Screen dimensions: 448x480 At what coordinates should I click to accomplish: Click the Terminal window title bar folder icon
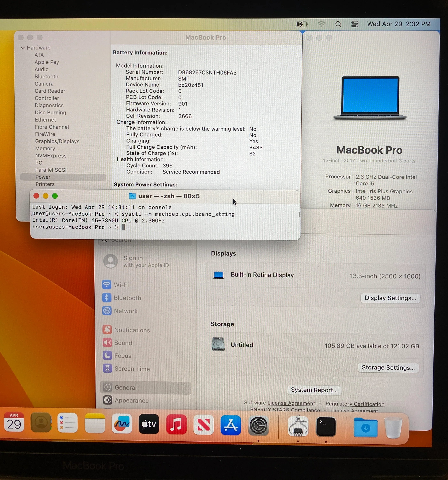(132, 196)
